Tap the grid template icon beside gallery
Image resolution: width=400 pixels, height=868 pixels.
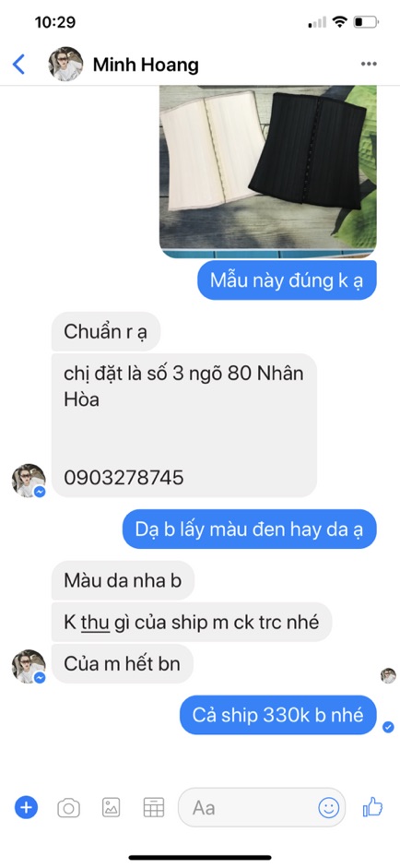(153, 808)
